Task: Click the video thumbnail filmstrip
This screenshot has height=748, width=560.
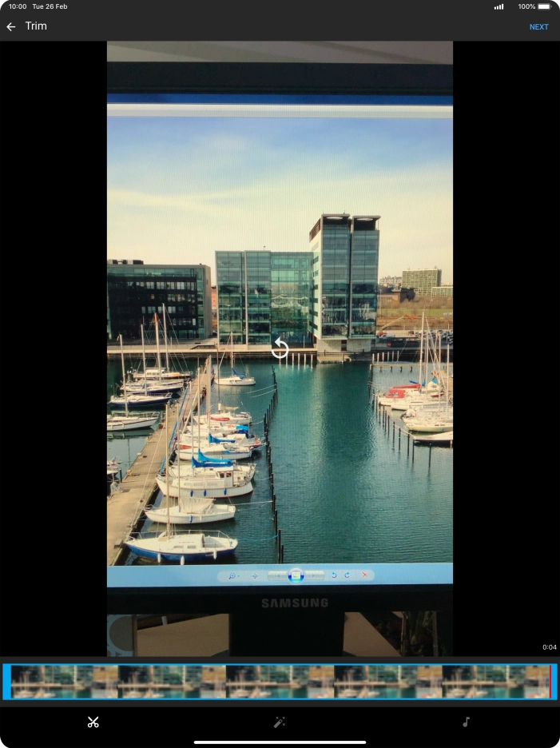Action: (280, 681)
